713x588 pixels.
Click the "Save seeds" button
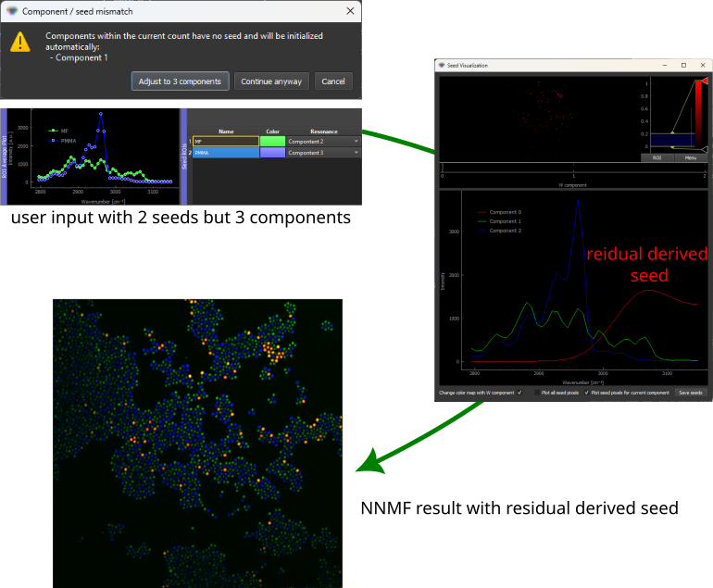coord(690,393)
